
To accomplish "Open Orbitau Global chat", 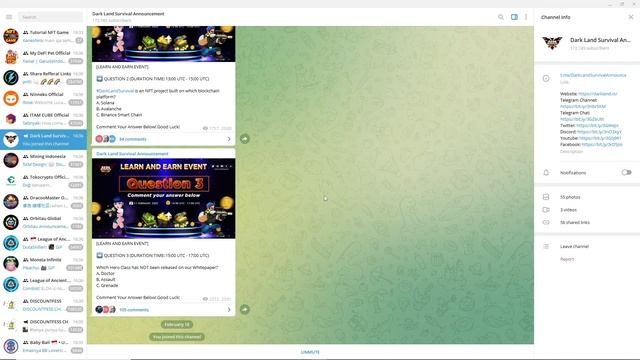I will click(43, 222).
